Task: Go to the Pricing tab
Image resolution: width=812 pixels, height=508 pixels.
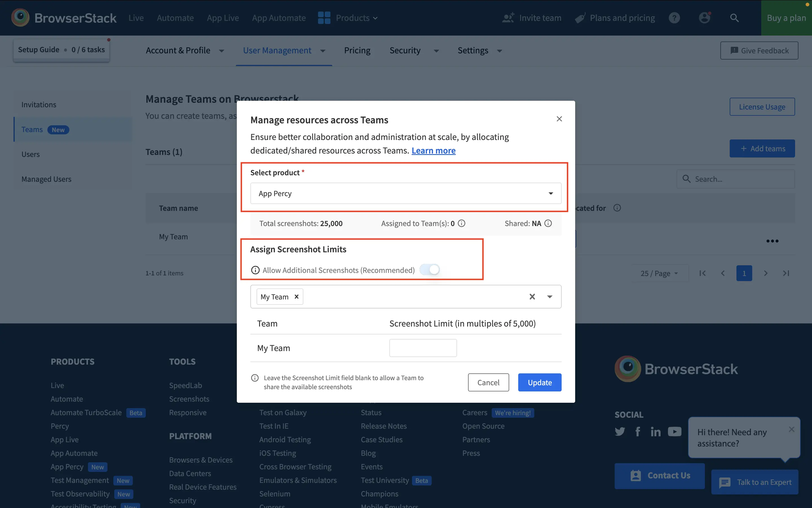Action: pyautogui.click(x=357, y=51)
